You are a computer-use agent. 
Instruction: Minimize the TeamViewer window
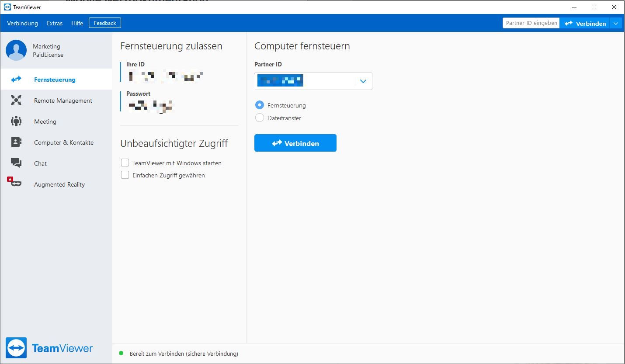574,7
